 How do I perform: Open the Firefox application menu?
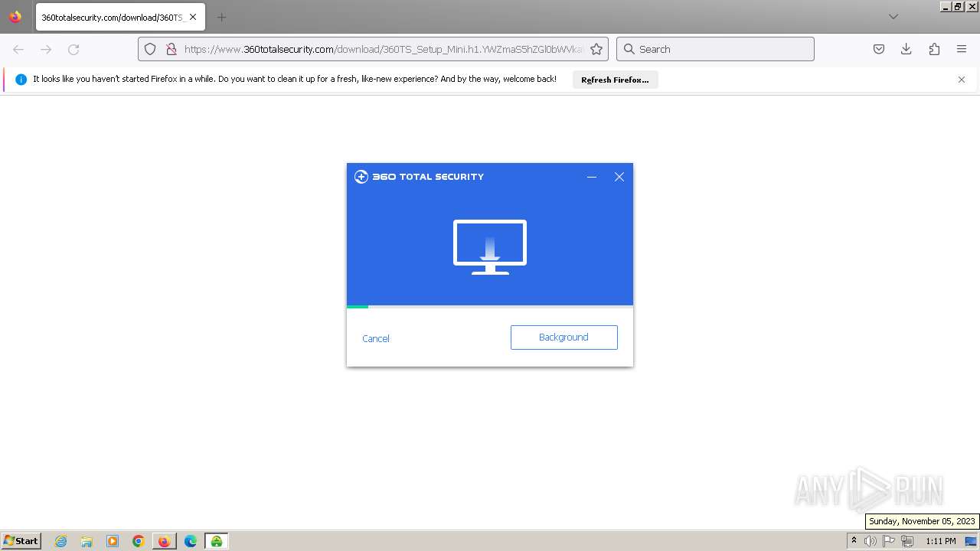coord(962,49)
